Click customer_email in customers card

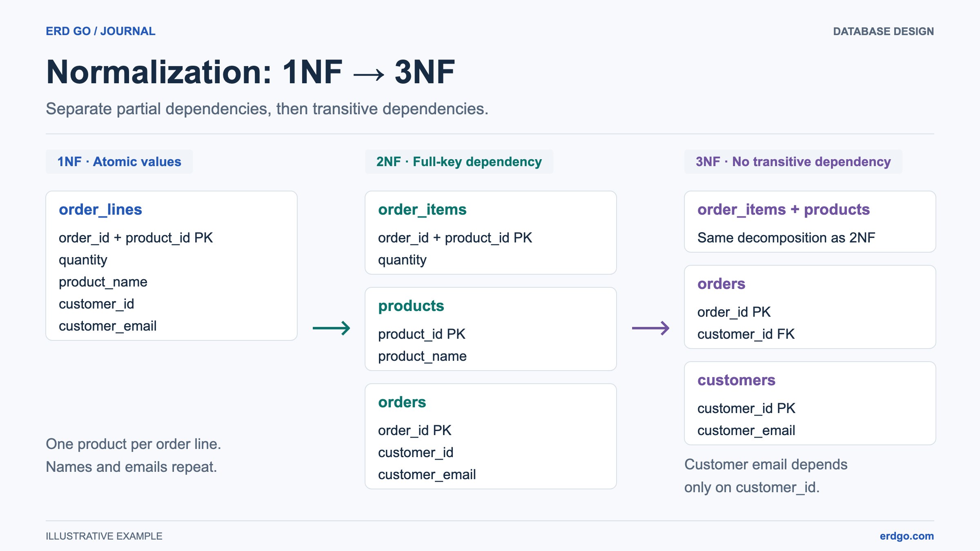pyautogui.click(x=746, y=431)
